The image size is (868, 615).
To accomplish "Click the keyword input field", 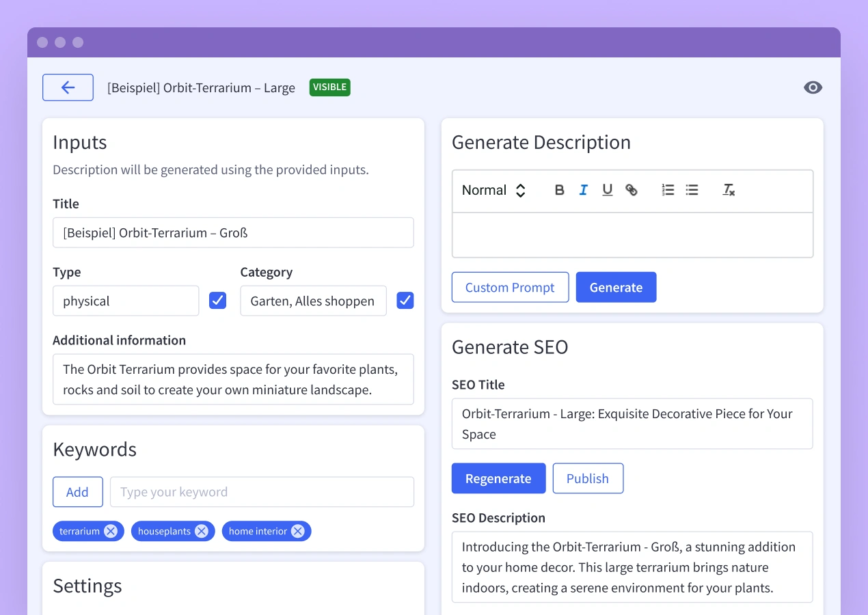I will point(262,491).
